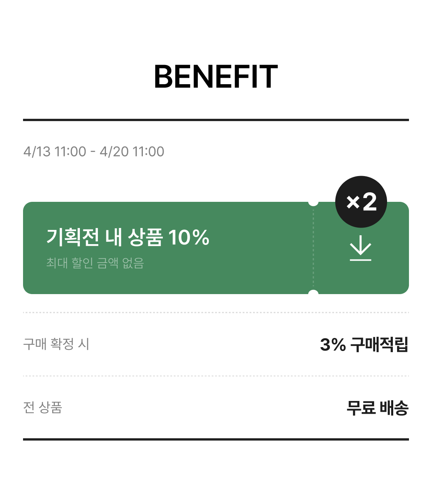Screen dimensions: 432x504
Task: Click the dotted separator above 전 상품
Action: pos(216,376)
